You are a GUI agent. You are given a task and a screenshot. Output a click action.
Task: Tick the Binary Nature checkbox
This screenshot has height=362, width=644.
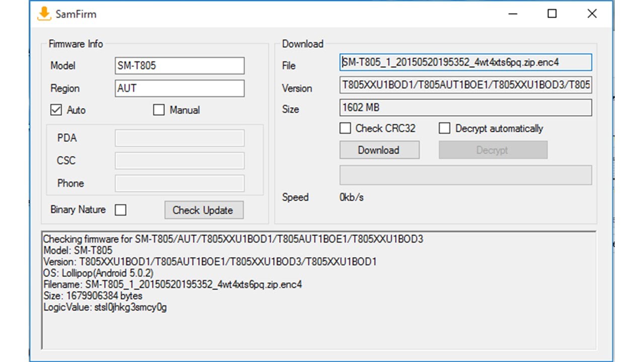tap(121, 210)
